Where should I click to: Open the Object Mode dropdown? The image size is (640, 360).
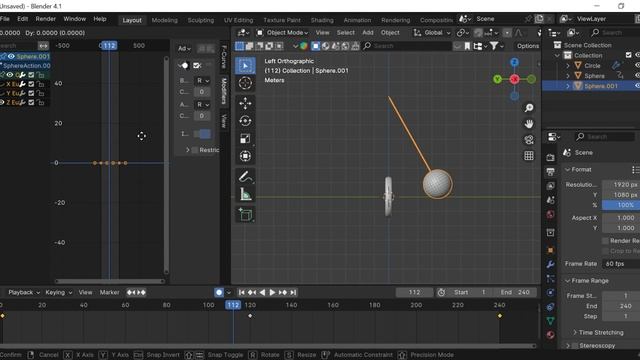282,33
